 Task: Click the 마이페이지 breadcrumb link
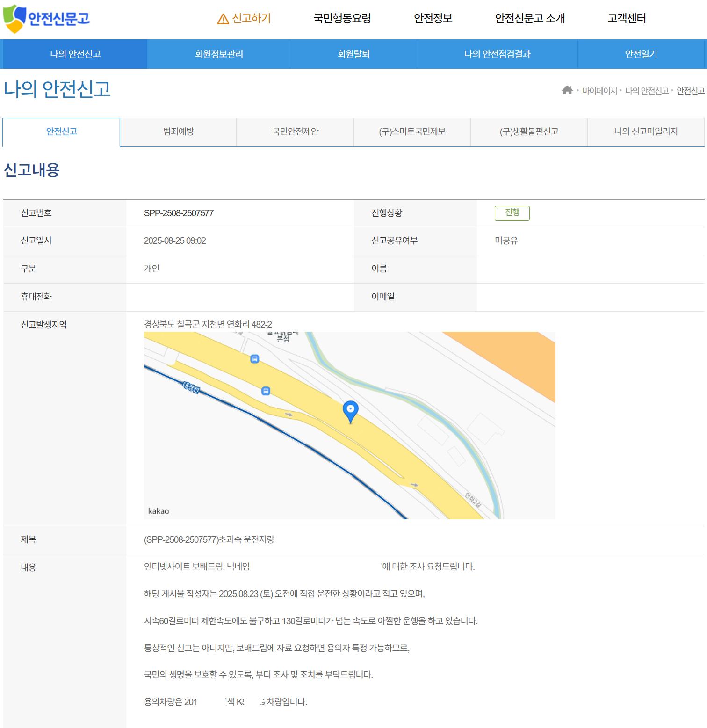click(599, 91)
